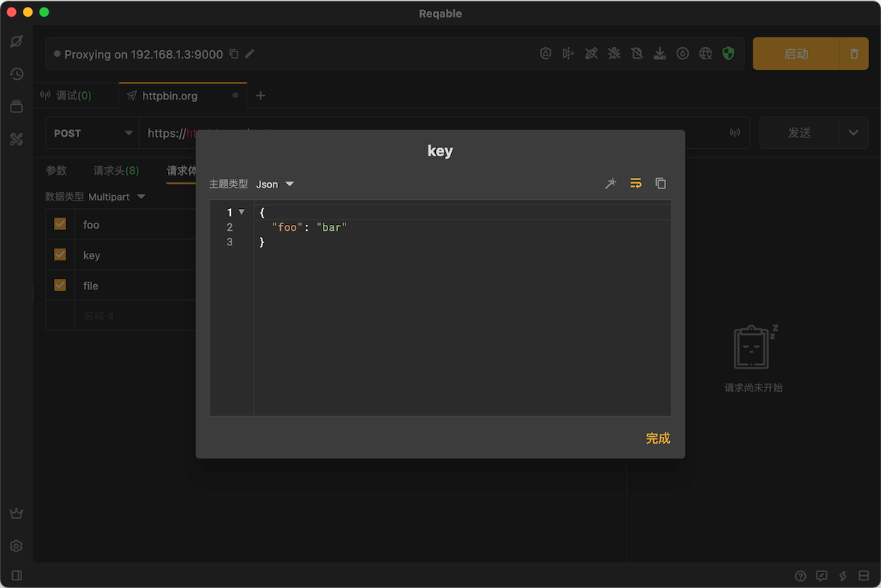Screen dimensions: 881x588
Task: Toggle word wrap in the JSON viewer
Action: tap(636, 183)
